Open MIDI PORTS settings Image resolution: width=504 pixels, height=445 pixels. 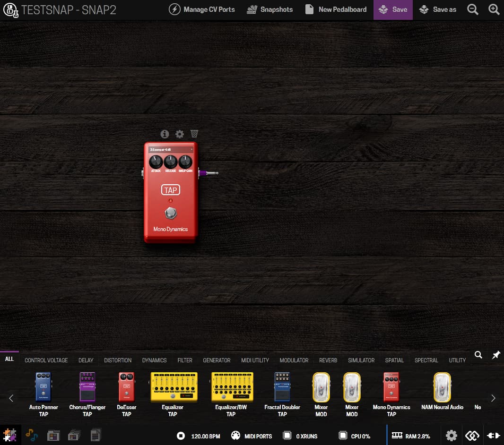pyautogui.click(x=252, y=436)
